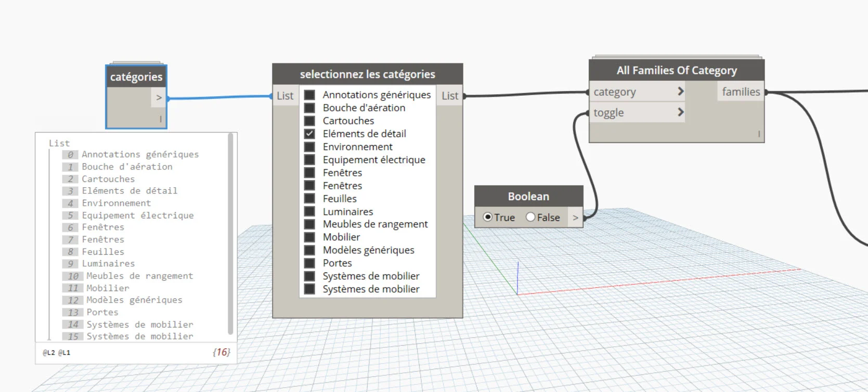Screen dimensions: 868x392
Task: Tick the Annotations génériques checkbox in selection node
Action: coord(309,95)
